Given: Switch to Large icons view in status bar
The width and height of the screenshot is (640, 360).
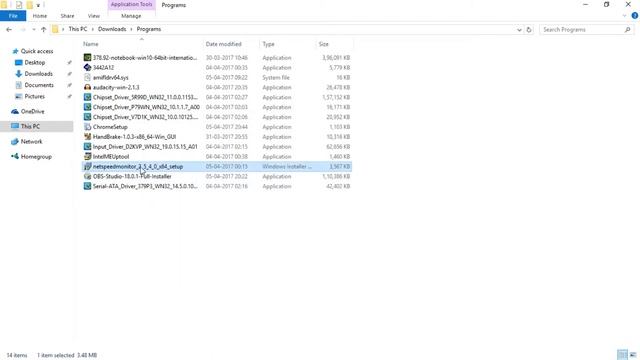Looking at the screenshot, I should [x=633, y=355].
